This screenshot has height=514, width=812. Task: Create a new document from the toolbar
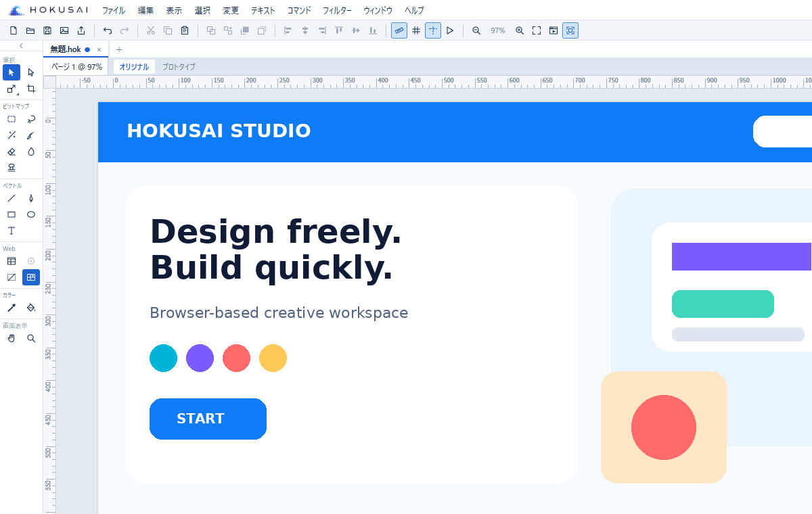(14, 30)
